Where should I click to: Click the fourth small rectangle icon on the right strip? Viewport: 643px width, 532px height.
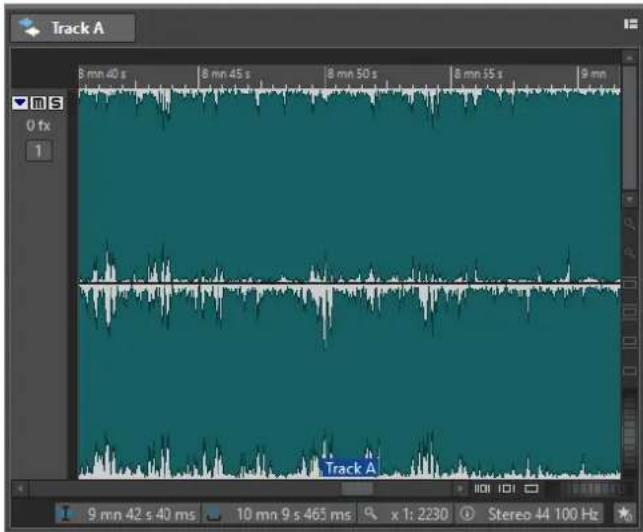pyautogui.click(x=629, y=371)
